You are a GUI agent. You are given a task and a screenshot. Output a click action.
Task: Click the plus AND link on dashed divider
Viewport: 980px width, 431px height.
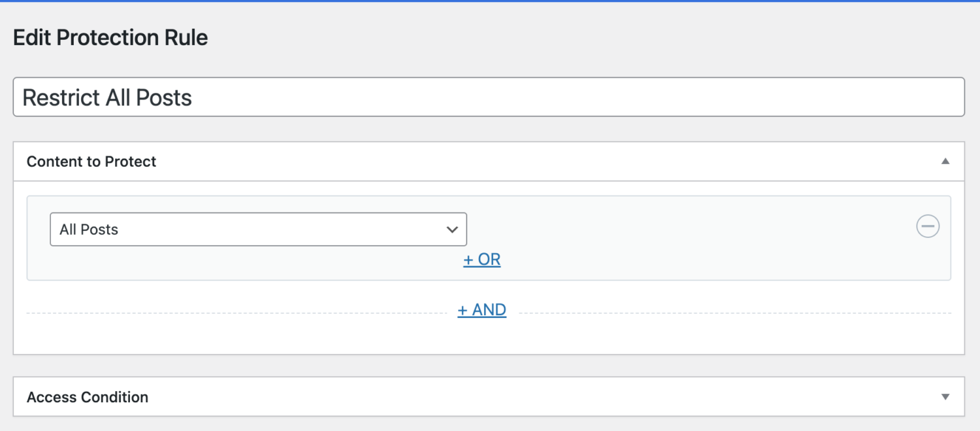click(482, 310)
